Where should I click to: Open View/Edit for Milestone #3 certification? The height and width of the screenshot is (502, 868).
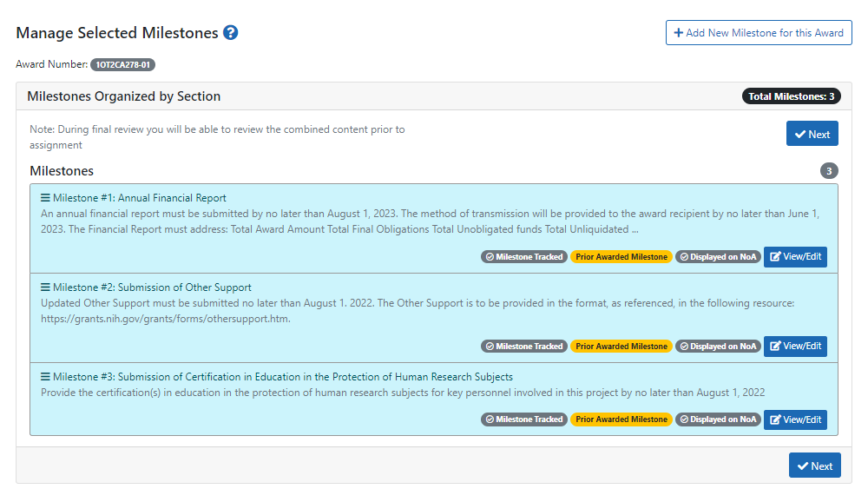pyautogui.click(x=795, y=419)
